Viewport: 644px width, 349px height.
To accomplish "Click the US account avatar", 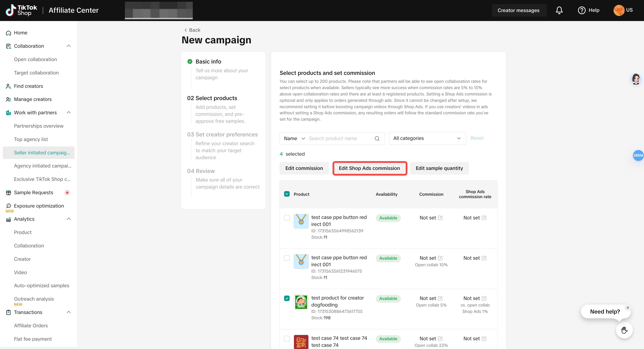I will click(x=619, y=10).
